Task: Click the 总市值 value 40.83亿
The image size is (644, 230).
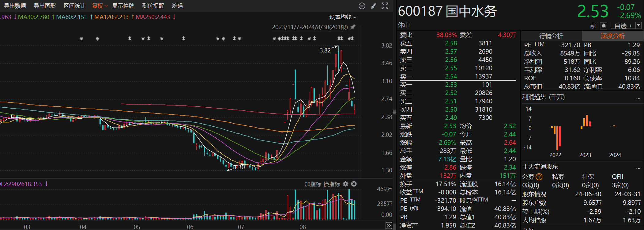Action: (x=569, y=86)
